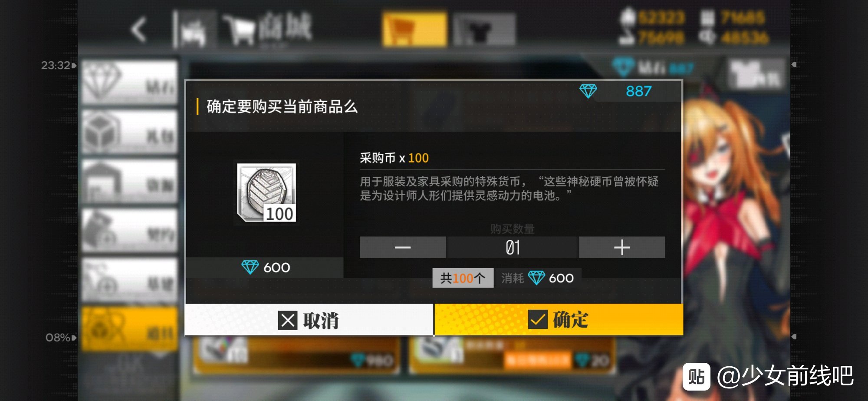Image resolution: width=868 pixels, height=401 pixels.
Task: Open the yellow shopping cart tab
Action: tap(414, 29)
